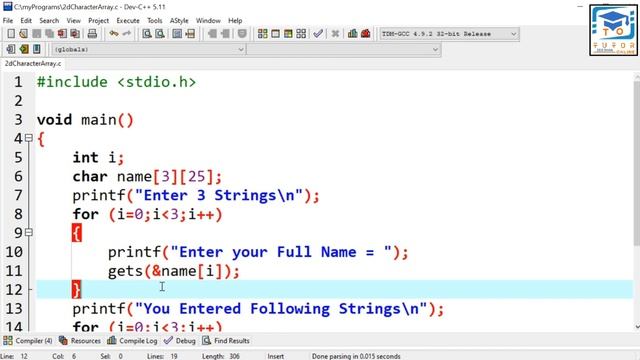Switch to the Find Results bottom tab
Viewport: 640px width, 360px height.
(226, 340)
